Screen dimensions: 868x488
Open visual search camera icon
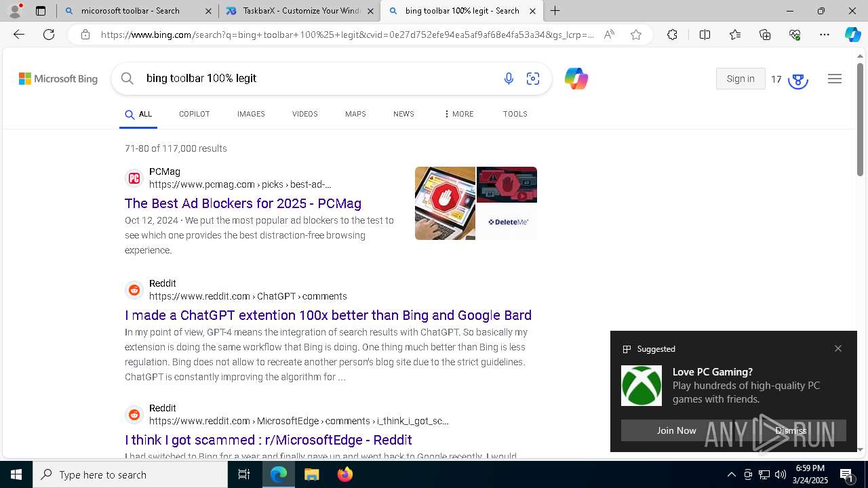click(x=533, y=79)
